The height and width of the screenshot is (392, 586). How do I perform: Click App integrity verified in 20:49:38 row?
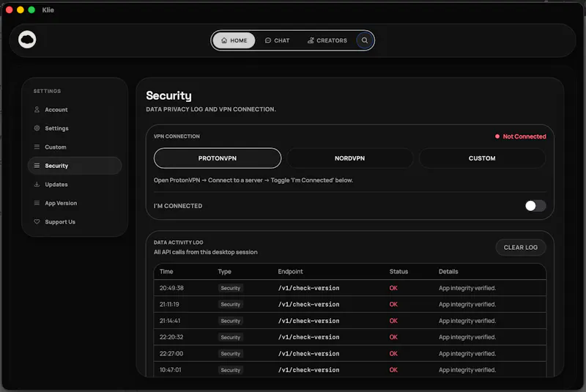click(467, 288)
